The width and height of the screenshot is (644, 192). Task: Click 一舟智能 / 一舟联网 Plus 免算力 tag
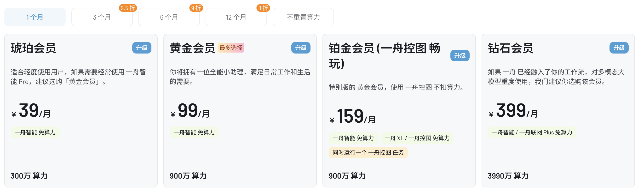(532, 132)
